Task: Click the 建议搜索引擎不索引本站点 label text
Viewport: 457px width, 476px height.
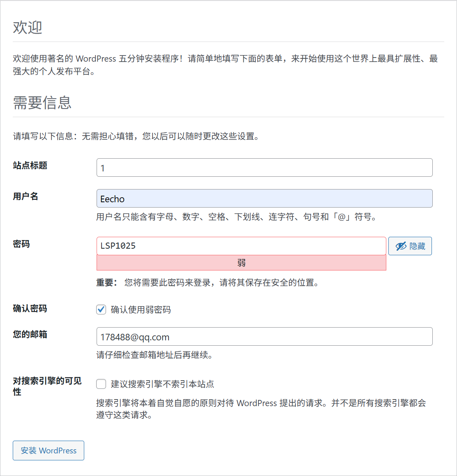Action: point(162,384)
